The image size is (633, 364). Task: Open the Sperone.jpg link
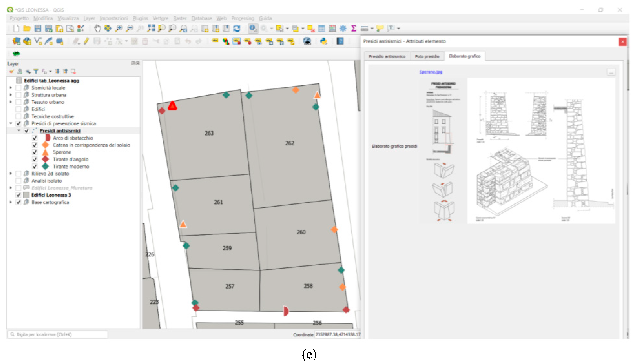(431, 72)
